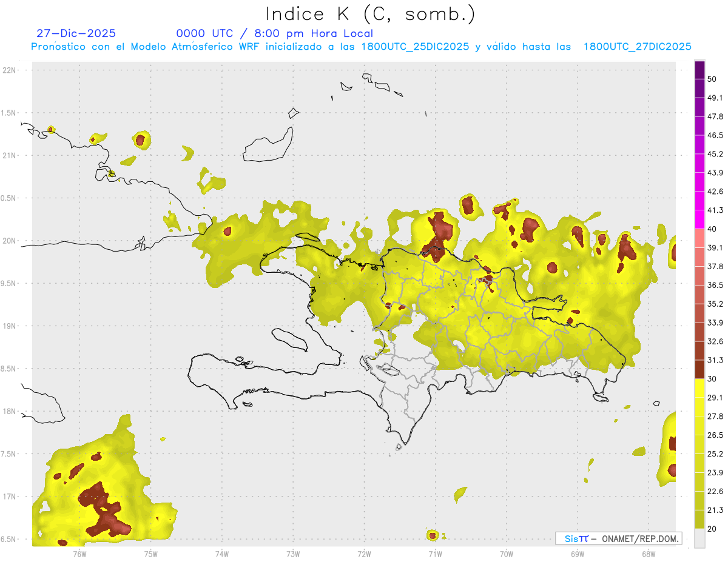Click the '17N' latitude label
Viewport: 728px width, 562px height.
pos(10,497)
